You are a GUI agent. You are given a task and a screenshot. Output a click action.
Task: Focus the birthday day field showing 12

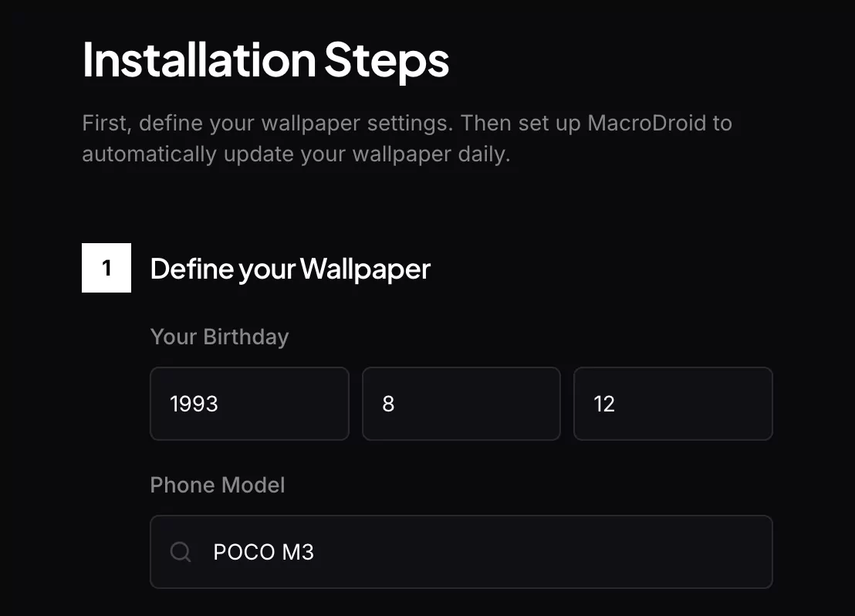pos(673,404)
